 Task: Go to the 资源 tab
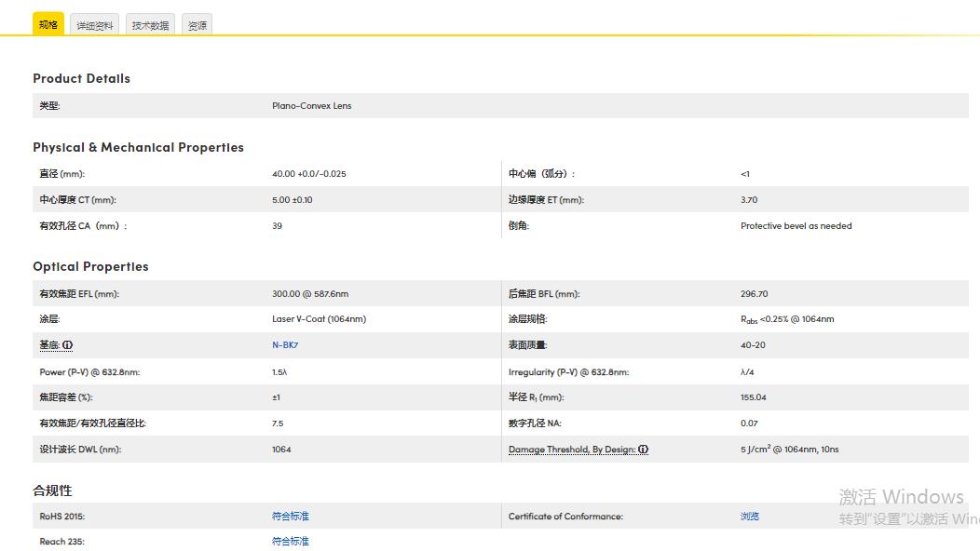point(197,26)
